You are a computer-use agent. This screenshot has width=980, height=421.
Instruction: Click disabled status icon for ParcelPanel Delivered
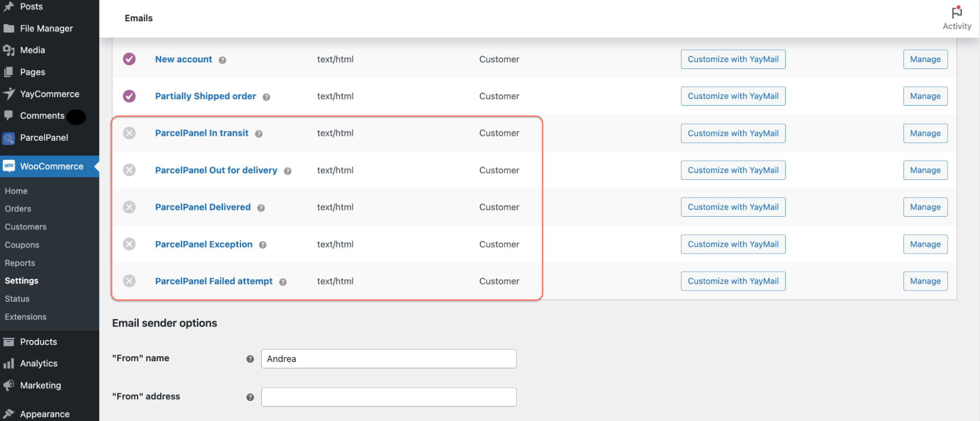pos(129,207)
